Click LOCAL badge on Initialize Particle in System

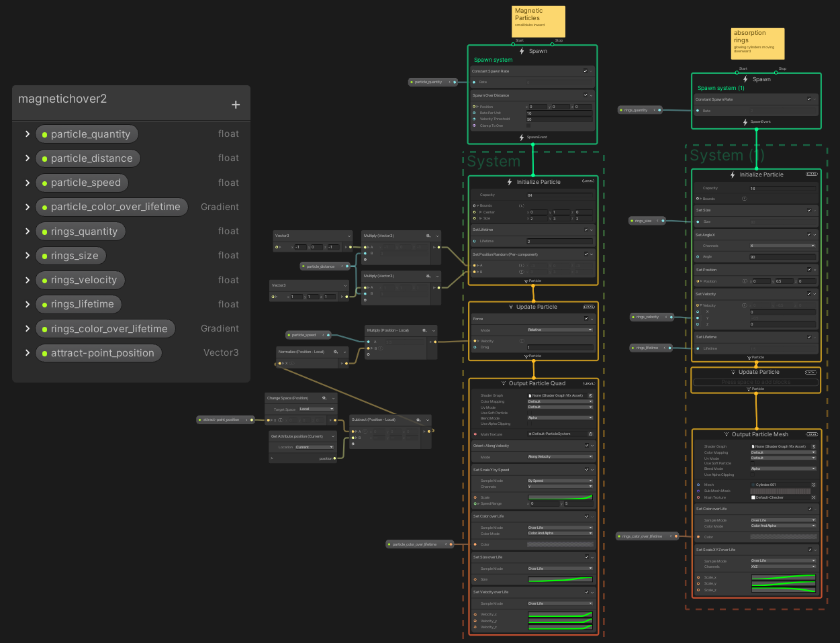588,181
